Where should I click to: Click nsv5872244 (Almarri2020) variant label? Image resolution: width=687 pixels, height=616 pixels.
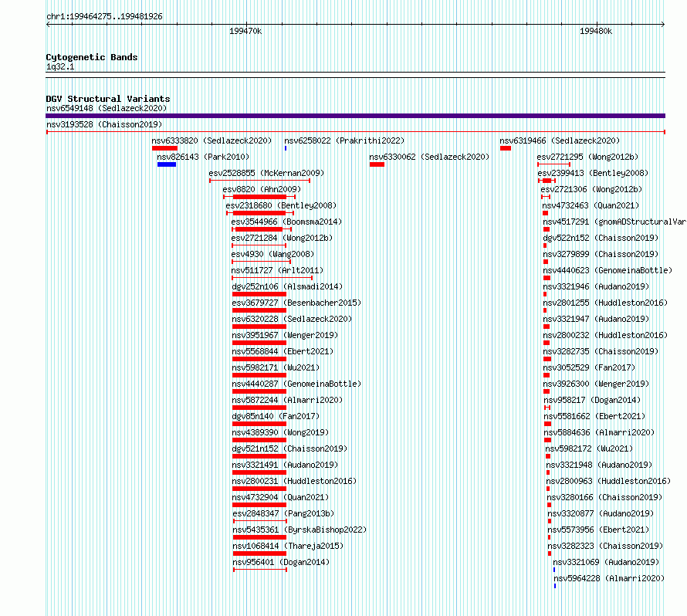[287, 400]
